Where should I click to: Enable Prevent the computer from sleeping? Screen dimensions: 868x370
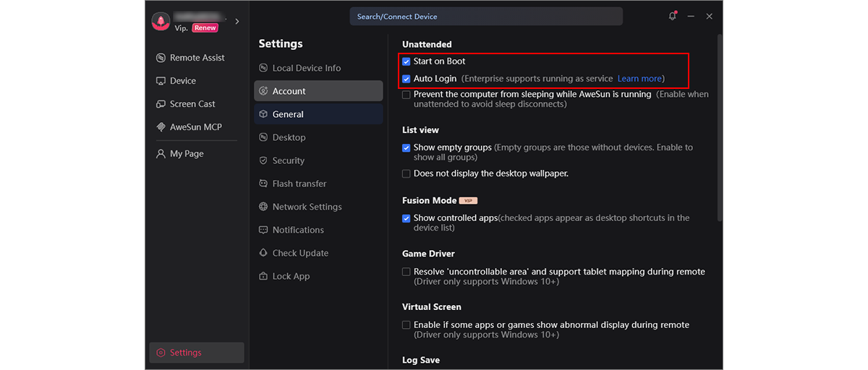(x=407, y=95)
